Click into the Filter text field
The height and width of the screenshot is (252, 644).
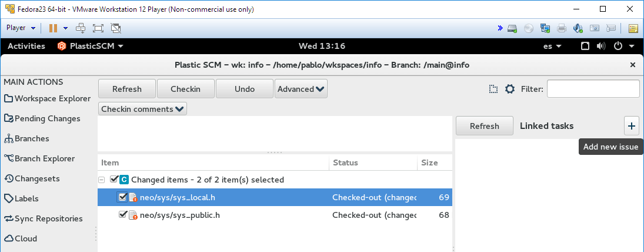tap(593, 89)
